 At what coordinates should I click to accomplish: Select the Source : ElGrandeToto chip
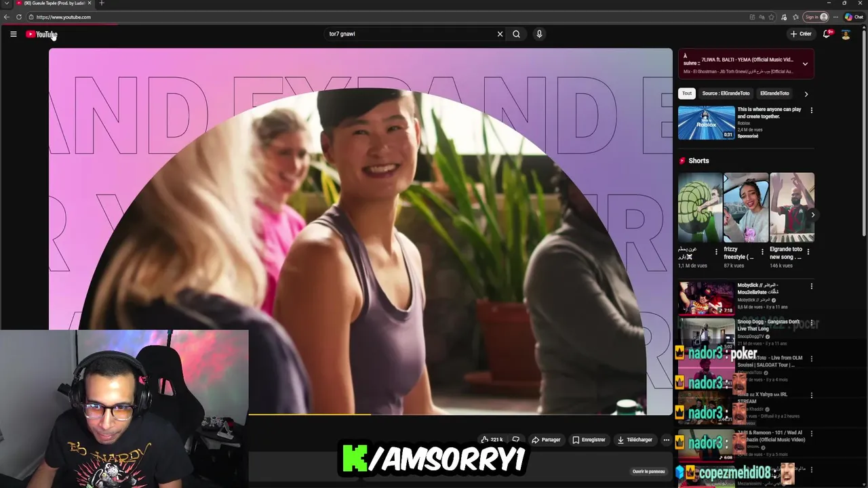tap(726, 94)
